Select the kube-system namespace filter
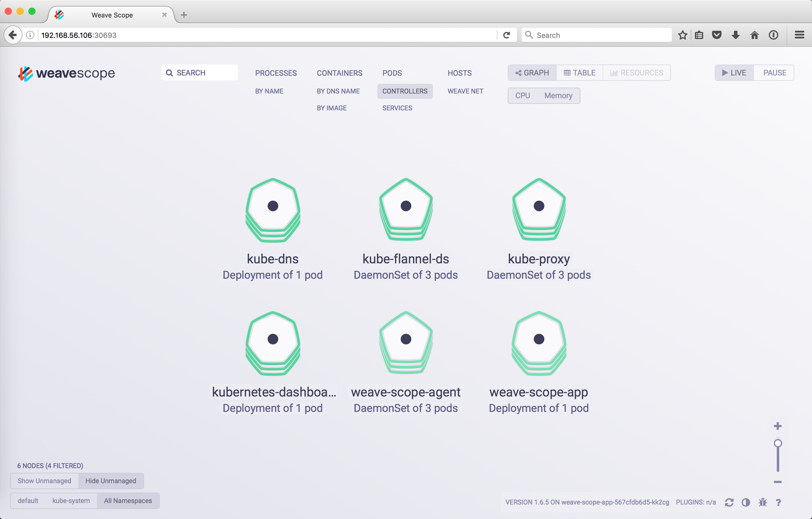Viewport: 812px width, 519px height. tap(71, 501)
